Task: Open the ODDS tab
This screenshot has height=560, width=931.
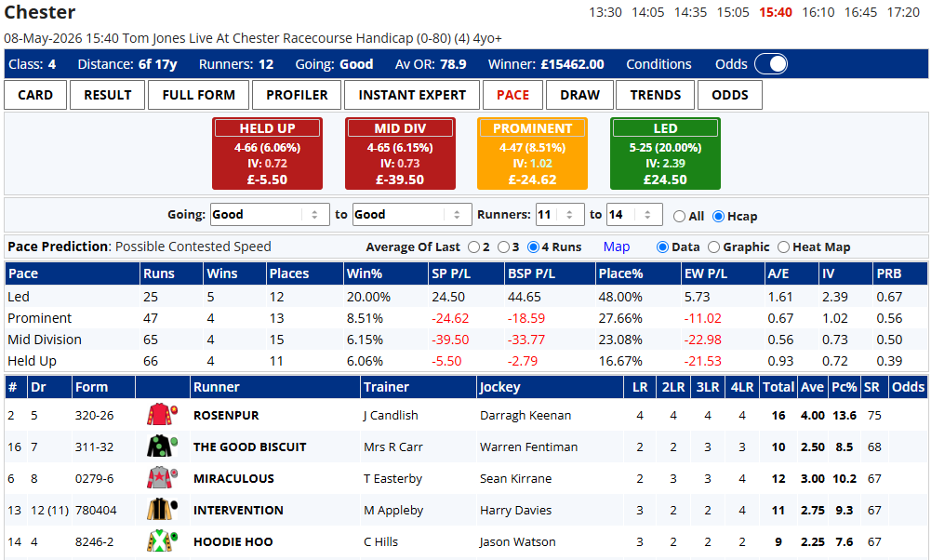Action: pos(730,95)
